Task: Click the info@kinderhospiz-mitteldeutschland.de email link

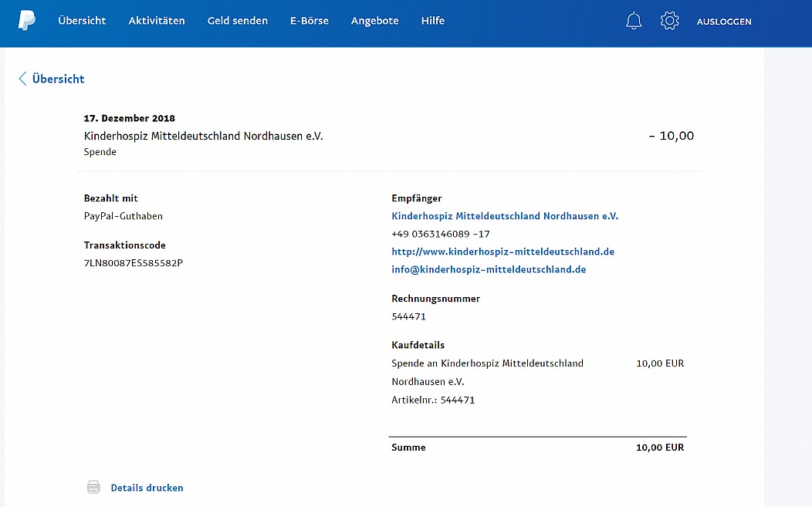Action: [x=489, y=269]
